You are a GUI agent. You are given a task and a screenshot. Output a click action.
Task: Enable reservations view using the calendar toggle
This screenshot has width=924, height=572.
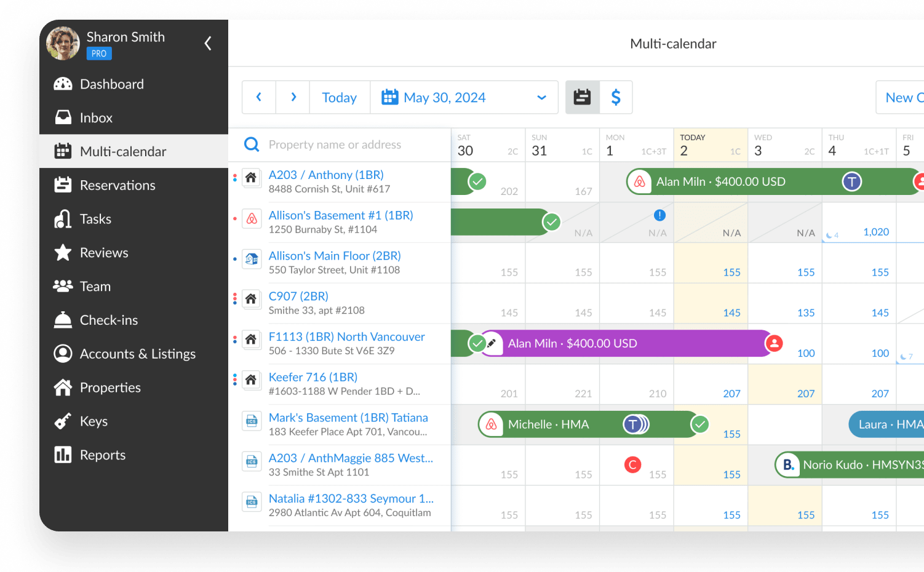pos(582,97)
